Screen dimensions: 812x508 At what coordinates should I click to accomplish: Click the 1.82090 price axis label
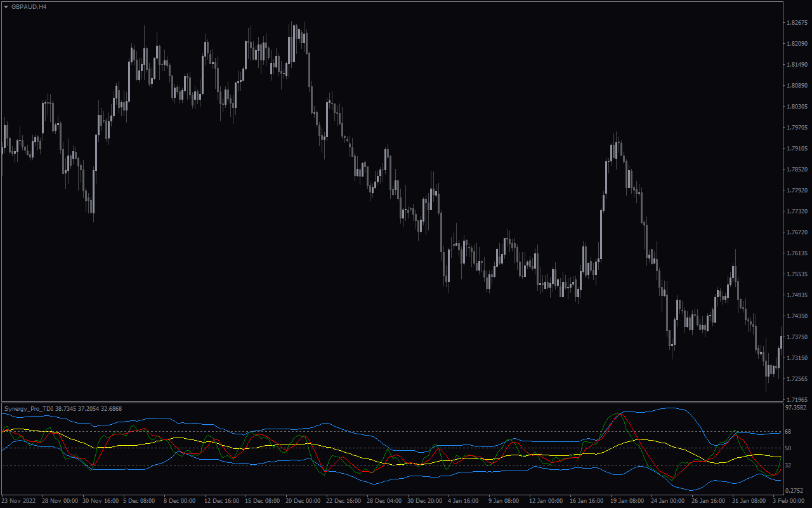pyautogui.click(x=796, y=44)
